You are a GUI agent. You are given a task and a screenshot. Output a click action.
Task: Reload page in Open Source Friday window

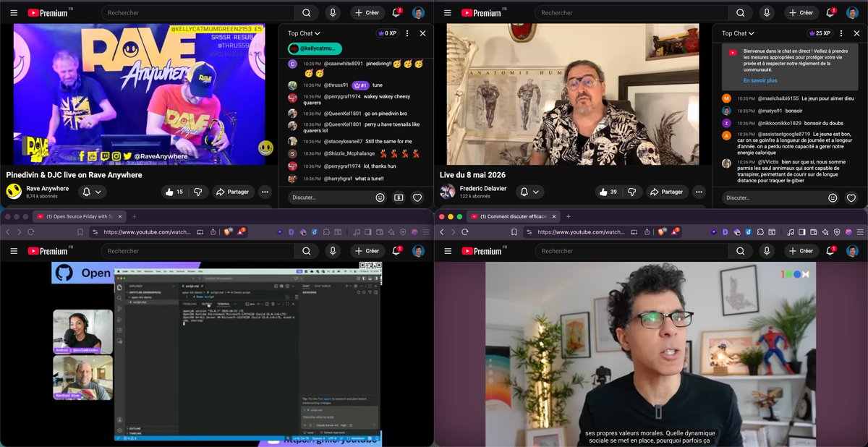point(30,232)
